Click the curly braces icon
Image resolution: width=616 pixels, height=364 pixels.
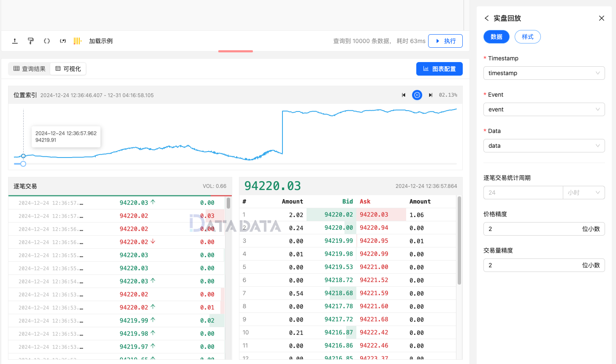47,41
